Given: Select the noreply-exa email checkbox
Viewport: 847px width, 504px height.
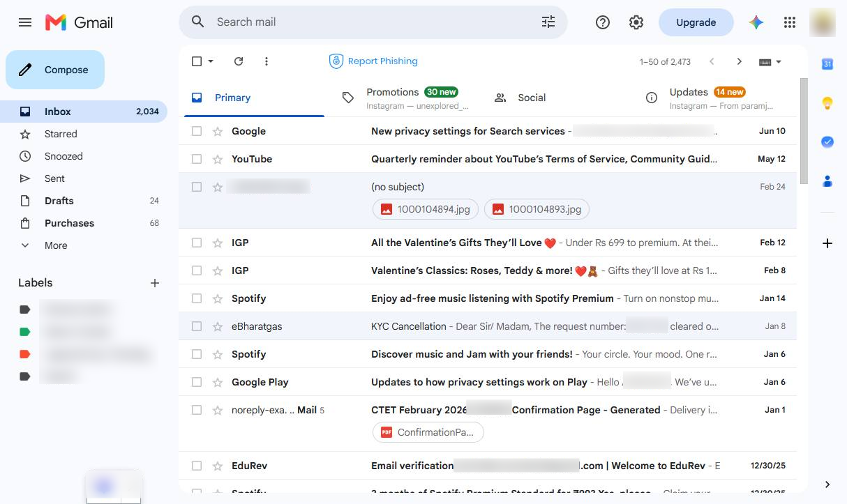Looking at the screenshot, I should tap(197, 410).
